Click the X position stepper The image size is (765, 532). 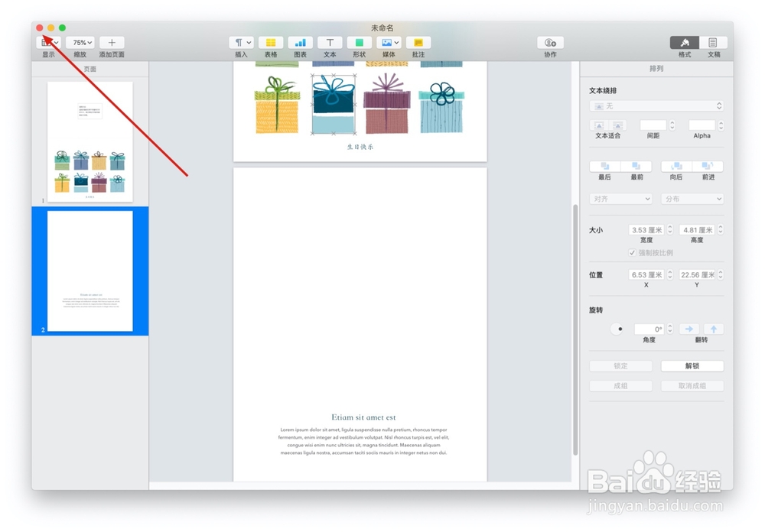coord(670,274)
